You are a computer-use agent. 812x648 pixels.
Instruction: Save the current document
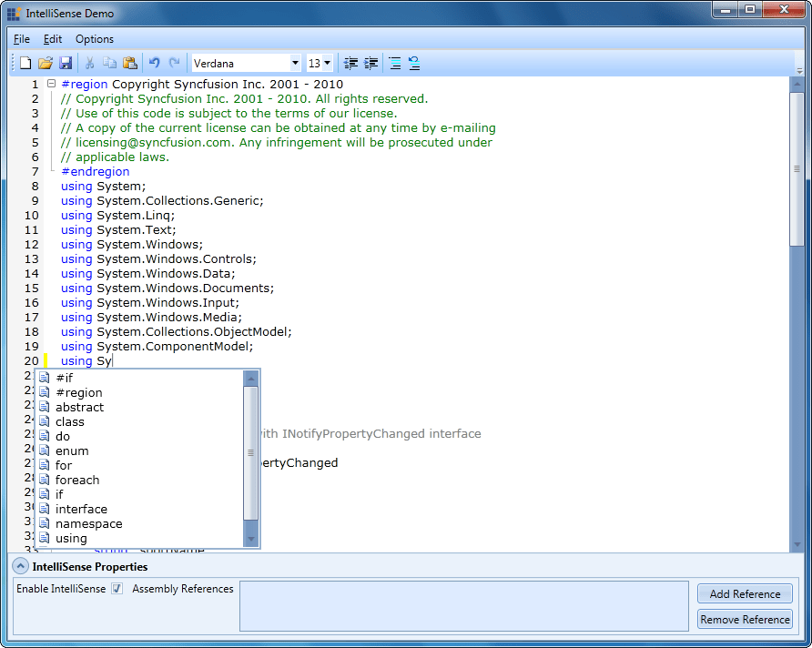pyautogui.click(x=64, y=63)
